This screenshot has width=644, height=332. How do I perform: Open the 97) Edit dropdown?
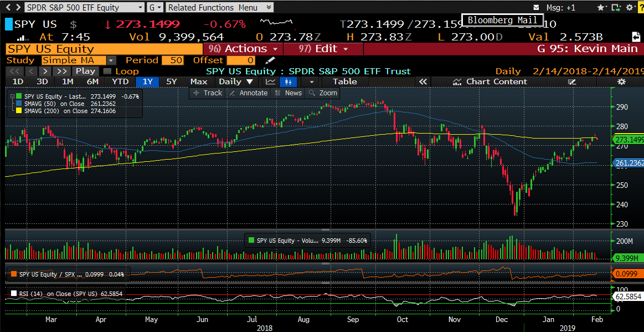[323, 49]
